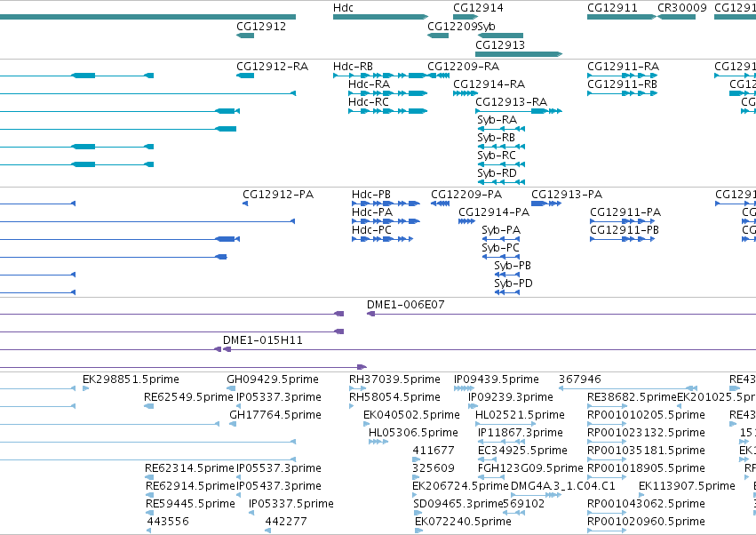Viewport: 756px width, 535px height.
Task: Select the CG12913-PA protein label
Action: coord(567,195)
